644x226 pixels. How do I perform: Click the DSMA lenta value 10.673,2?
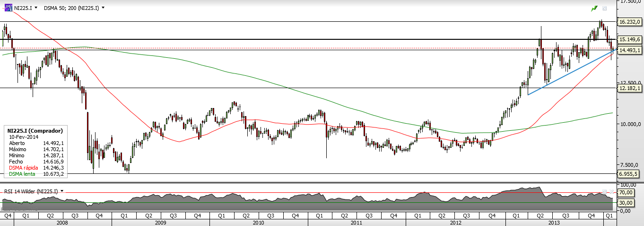click(x=53, y=174)
